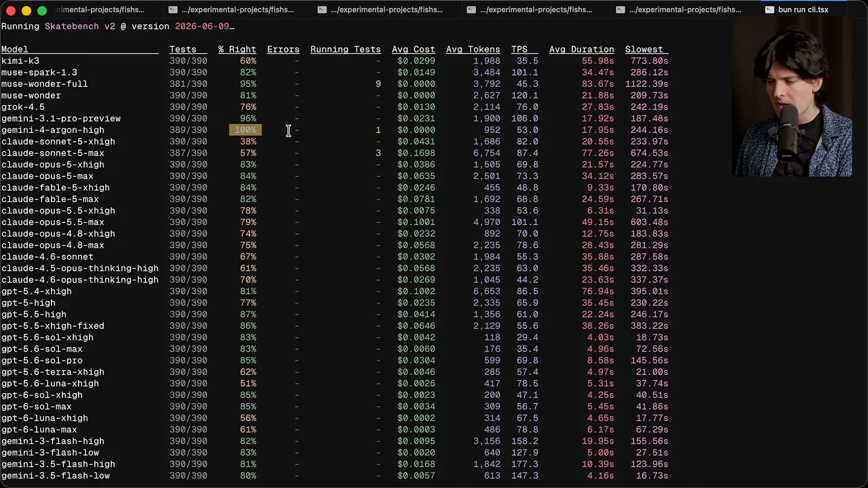Click the % Right column header
868x488 pixels.
pyautogui.click(x=237, y=49)
